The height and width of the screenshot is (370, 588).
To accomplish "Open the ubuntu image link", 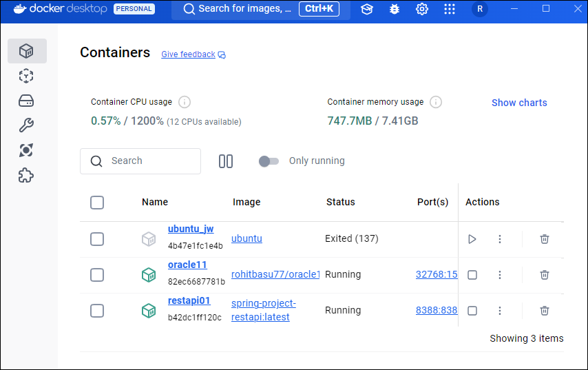I will (246, 238).
